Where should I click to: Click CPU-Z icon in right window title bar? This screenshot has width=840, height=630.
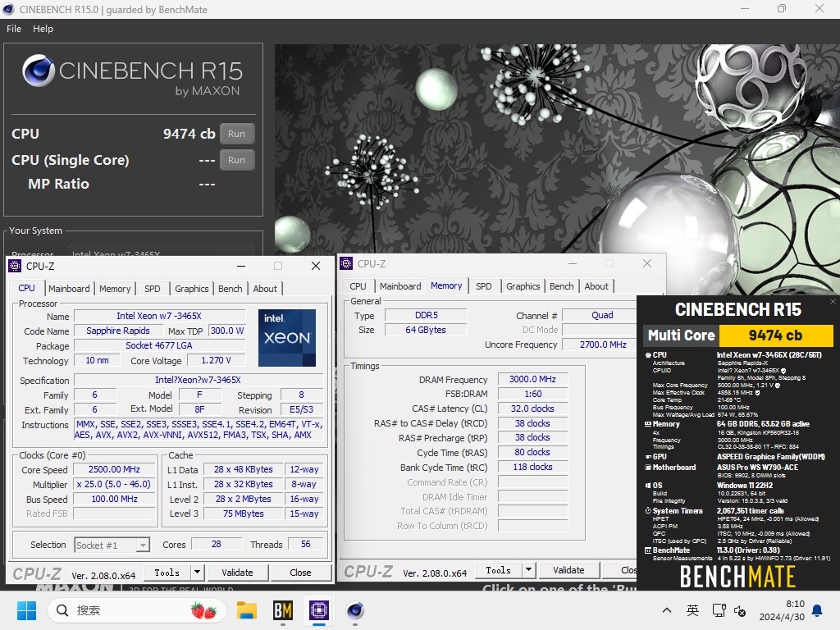(x=347, y=263)
